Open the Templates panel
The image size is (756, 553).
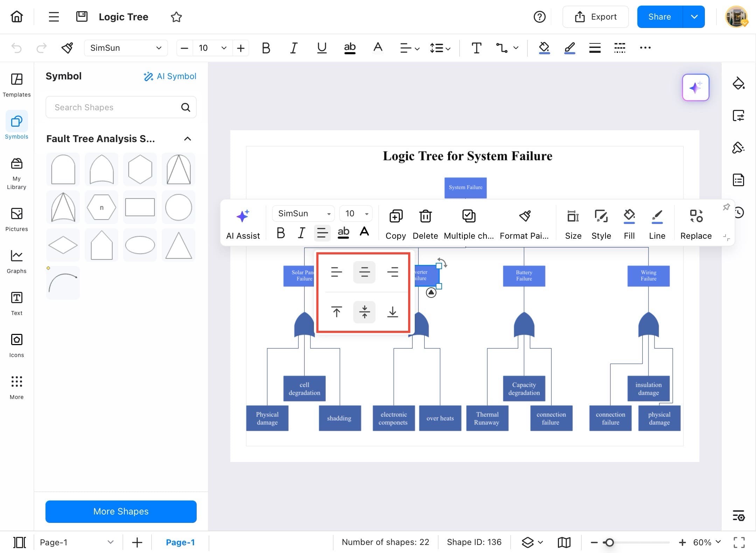16,85
